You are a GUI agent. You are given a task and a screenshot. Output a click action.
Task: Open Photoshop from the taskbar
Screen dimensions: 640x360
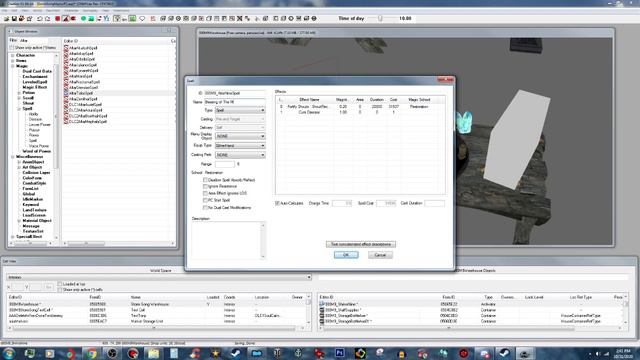point(340,353)
